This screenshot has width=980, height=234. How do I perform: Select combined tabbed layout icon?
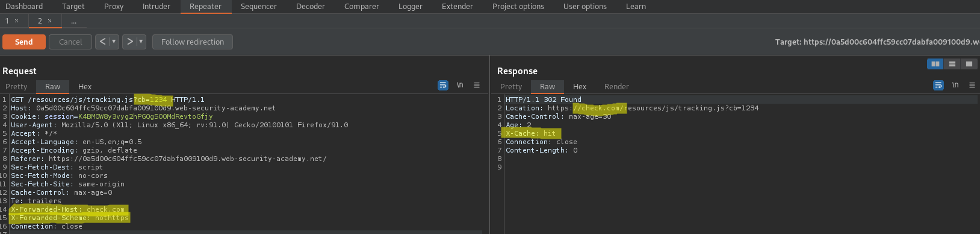point(969,64)
